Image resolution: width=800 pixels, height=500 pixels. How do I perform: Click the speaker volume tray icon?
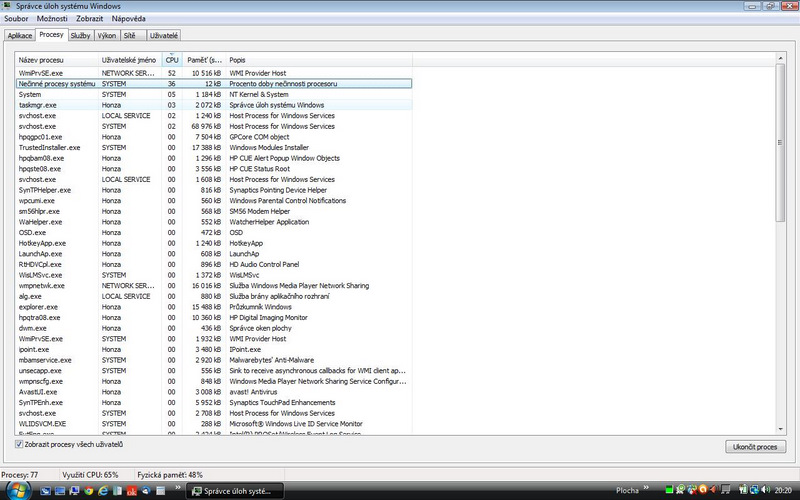click(765, 490)
